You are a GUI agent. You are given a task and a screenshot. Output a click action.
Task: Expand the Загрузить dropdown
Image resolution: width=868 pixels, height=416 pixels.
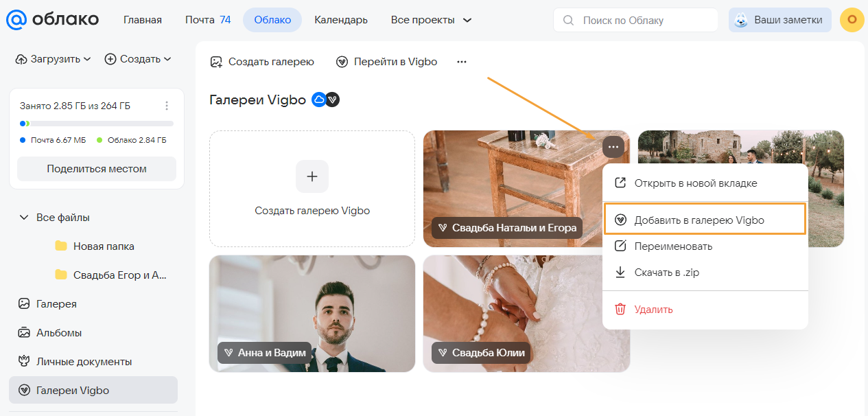[54, 59]
